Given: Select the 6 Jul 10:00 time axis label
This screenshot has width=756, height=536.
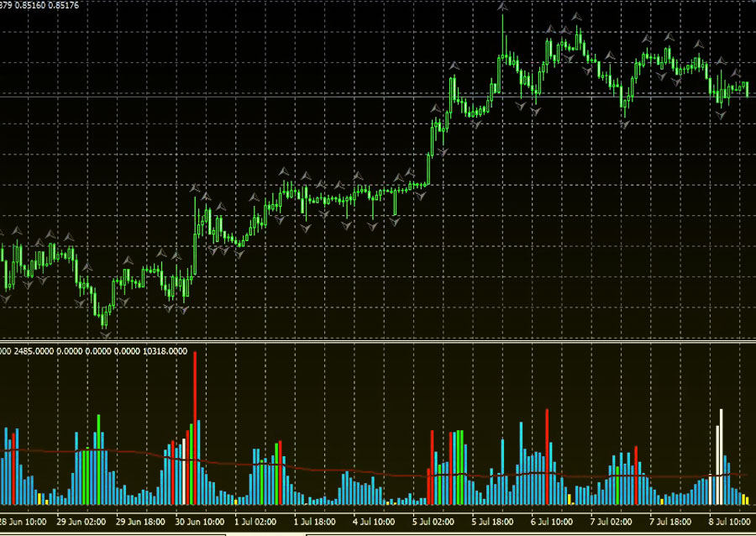Looking at the screenshot, I should 552,522.
